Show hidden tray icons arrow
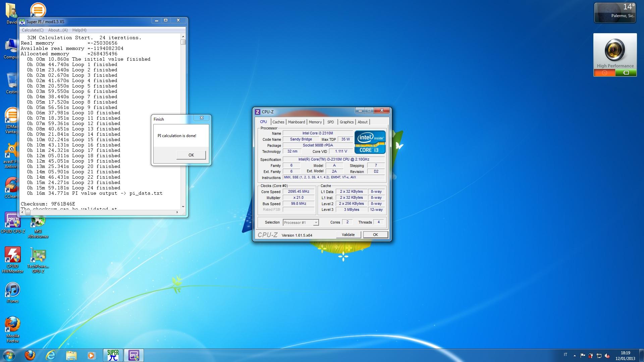Screen dimensions: 644x362 [x=575, y=356]
